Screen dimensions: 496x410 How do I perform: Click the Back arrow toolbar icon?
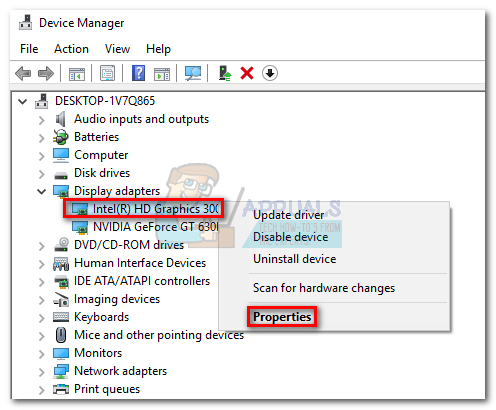point(23,73)
